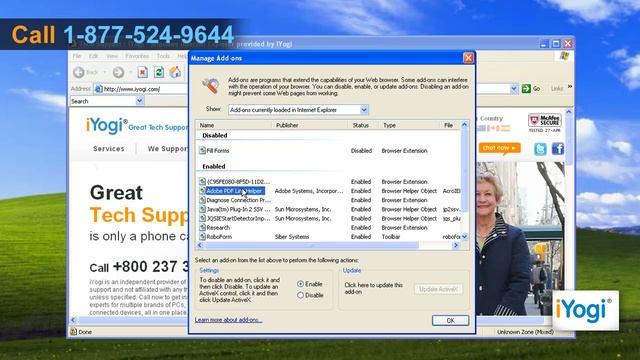Click the Home icon in the browser toolbar
The height and width of the screenshot is (360, 640).
click(x=175, y=72)
